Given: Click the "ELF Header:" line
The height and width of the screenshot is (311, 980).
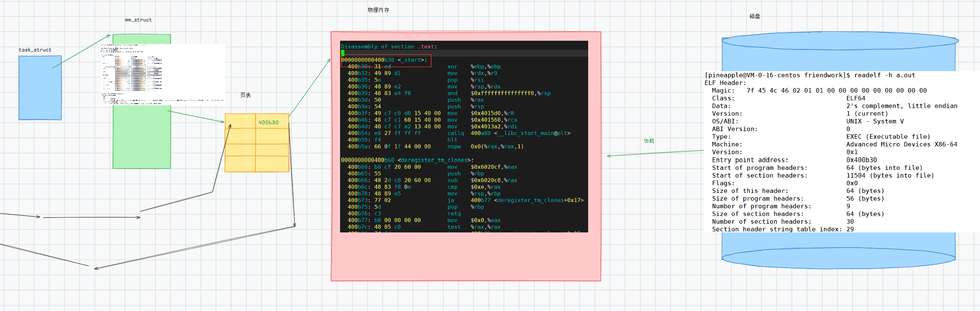Looking at the screenshot, I should tap(725, 83).
